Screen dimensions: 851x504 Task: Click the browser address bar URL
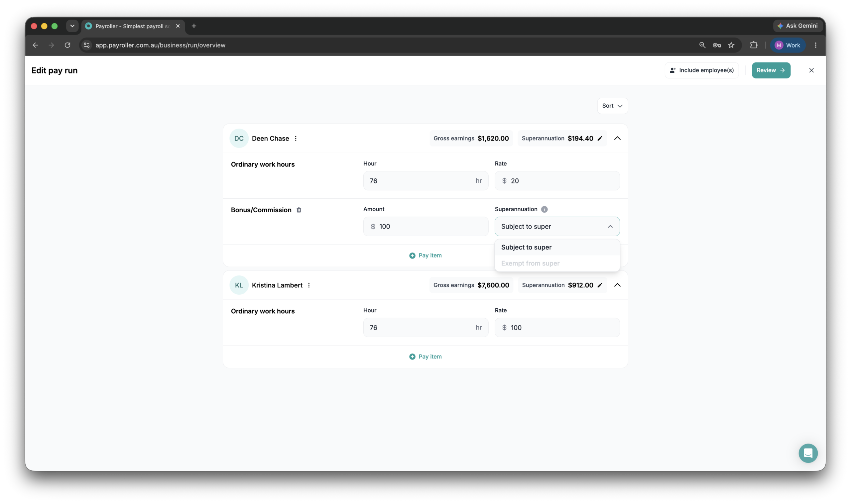[160, 45]
